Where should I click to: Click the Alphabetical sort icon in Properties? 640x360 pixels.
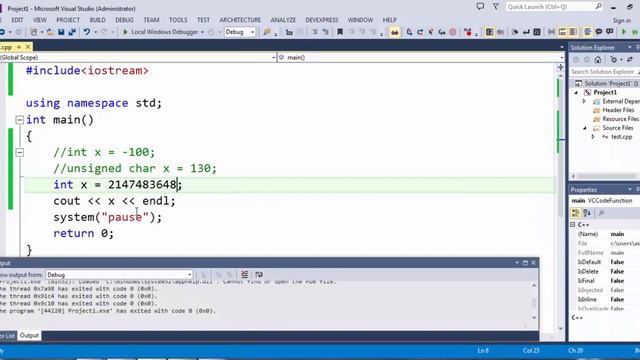587,213
